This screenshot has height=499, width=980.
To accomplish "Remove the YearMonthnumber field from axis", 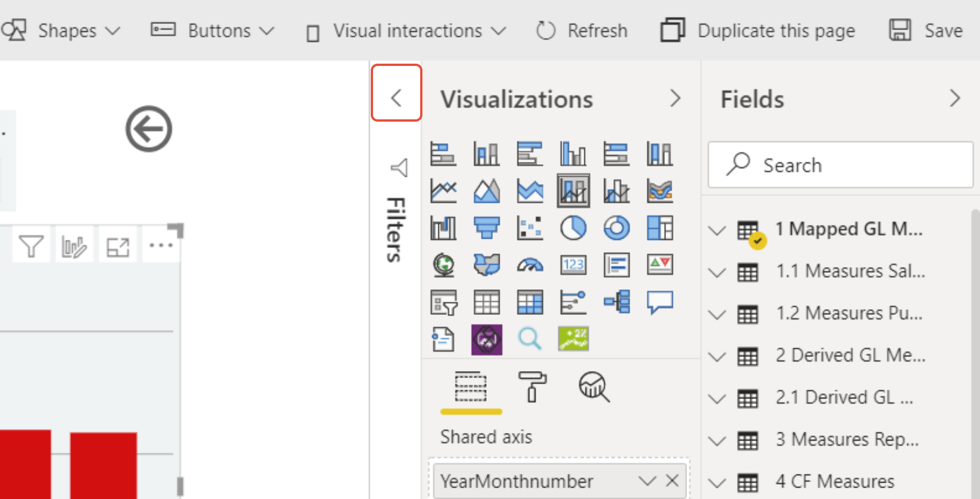I will point(672,481).
